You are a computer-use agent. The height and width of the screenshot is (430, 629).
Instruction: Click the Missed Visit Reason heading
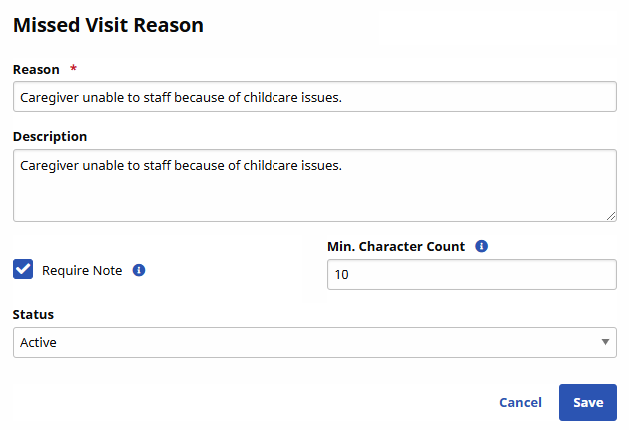click(x=108, y=25)
